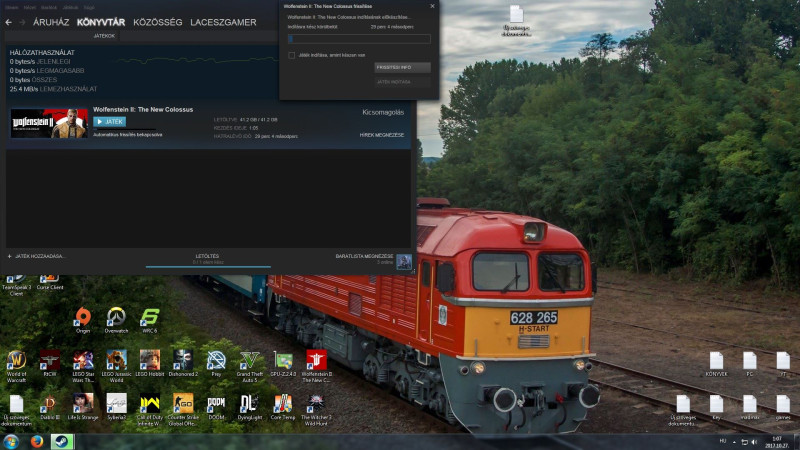Image resolution: width=800 pixels, height=450 pixels.
Task: Open the ÁRUHÁZ store tab
Action: pos(51,22)
